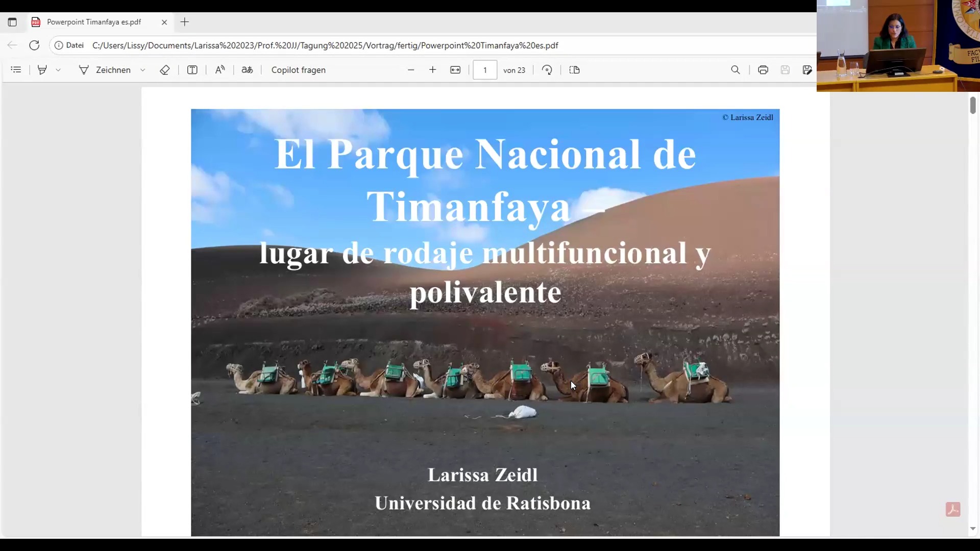Zoom in with plus button
This screenshot has width=980, height=551.
click(433, 70)
